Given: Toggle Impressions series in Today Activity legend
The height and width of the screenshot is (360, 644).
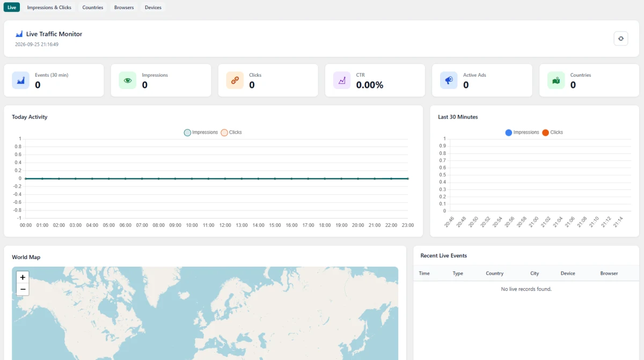Looking at the screenshot, I should coord(201,133).
